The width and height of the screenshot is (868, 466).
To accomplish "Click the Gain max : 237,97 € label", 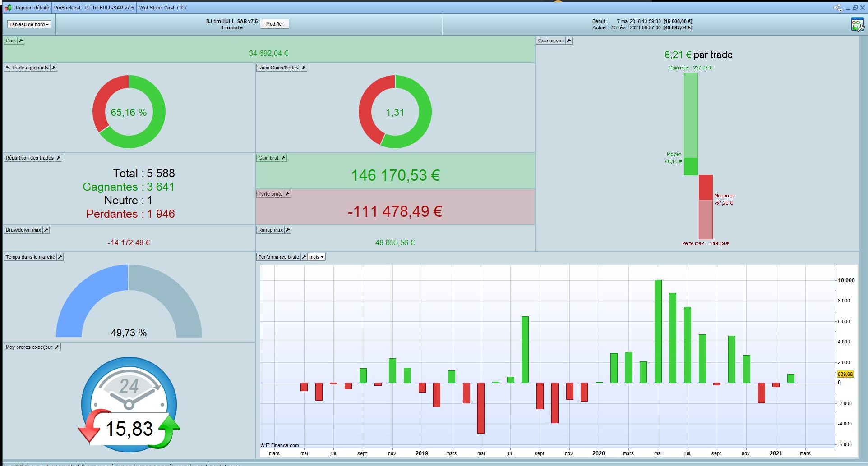I will click(x=691, y=68).
